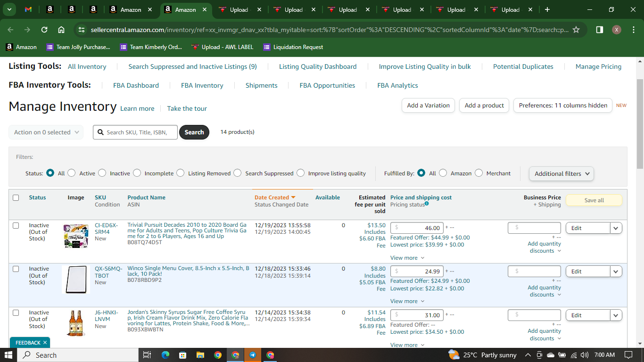Select Fulfilled By Merchant radio

479,173
